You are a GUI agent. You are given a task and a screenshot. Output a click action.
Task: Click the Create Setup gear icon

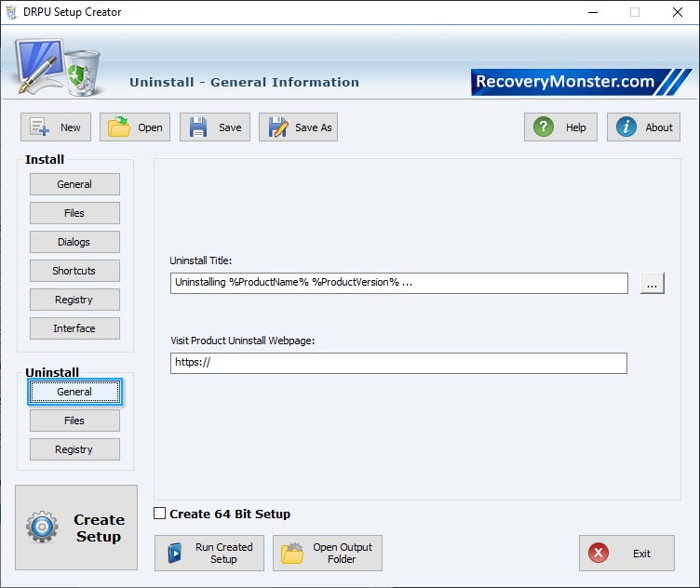coord(42,527)
